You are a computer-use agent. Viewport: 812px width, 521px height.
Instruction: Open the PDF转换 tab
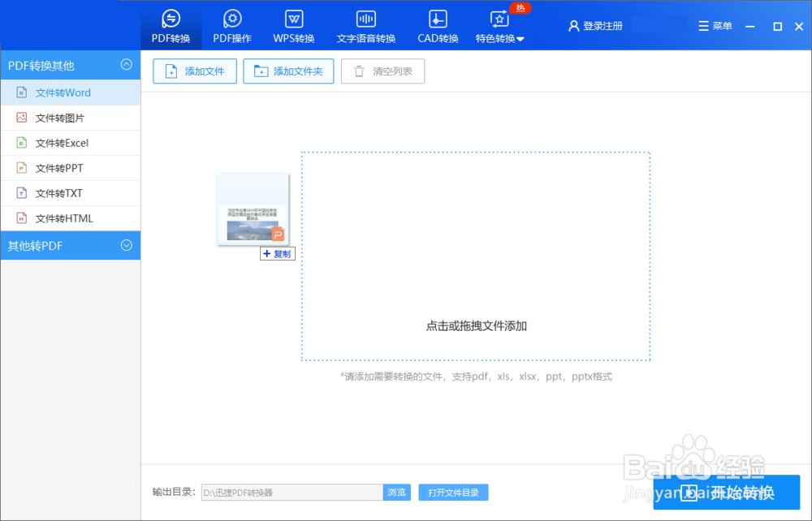tap(171, 26)
